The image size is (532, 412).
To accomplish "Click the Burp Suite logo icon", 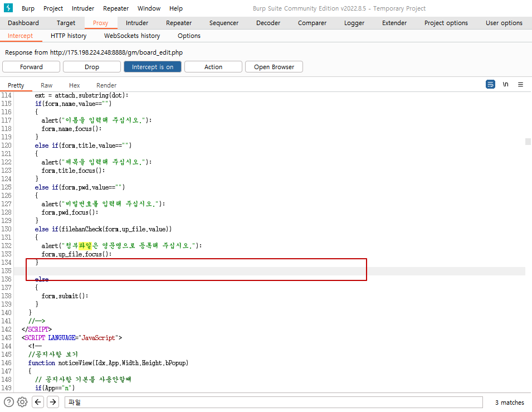I will [8, 8].
